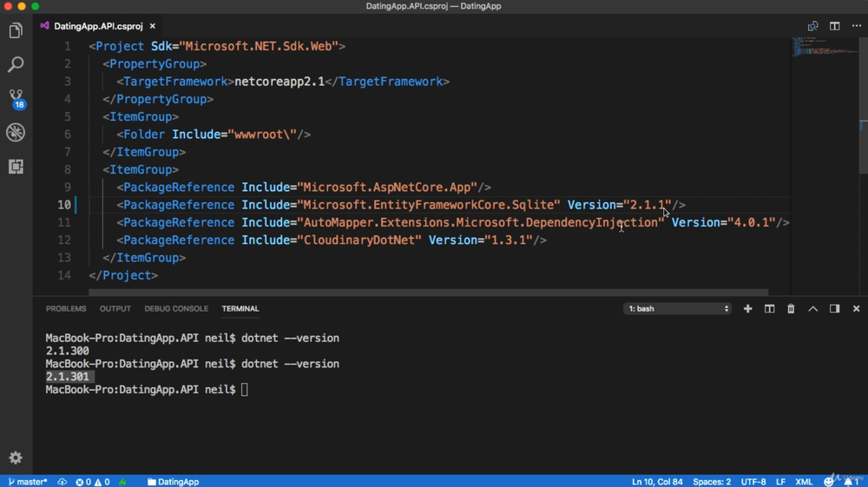This screenshot has width=868, height=487.
Task: Maximize the panel with up chevron
Action: (812, 309)
